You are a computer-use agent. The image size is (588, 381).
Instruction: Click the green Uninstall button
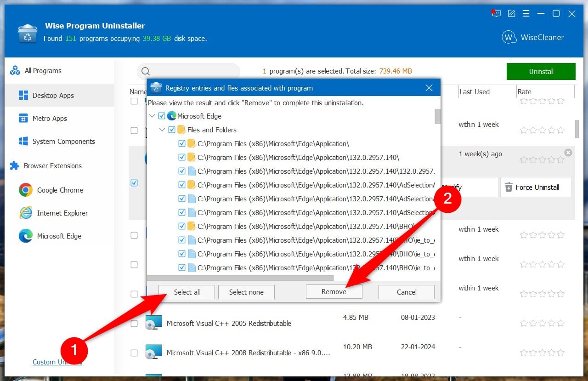pyautogui.click(x=541, y=71)
